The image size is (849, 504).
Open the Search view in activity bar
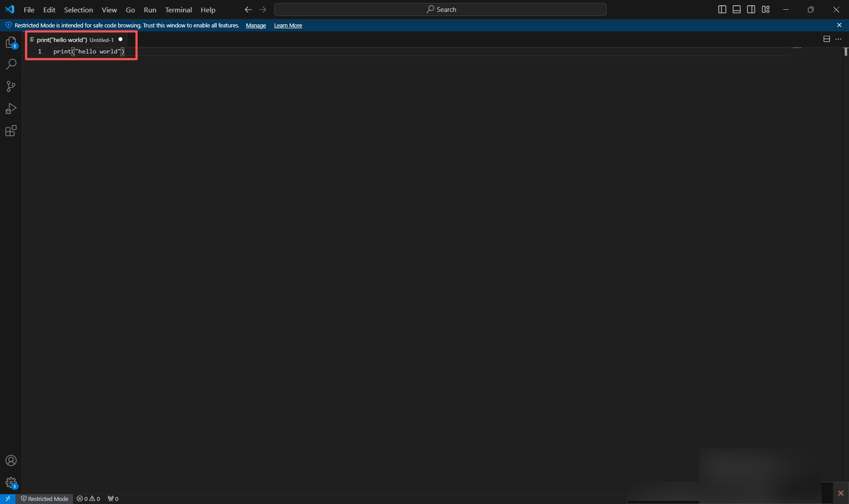click(x=11, y=65)
